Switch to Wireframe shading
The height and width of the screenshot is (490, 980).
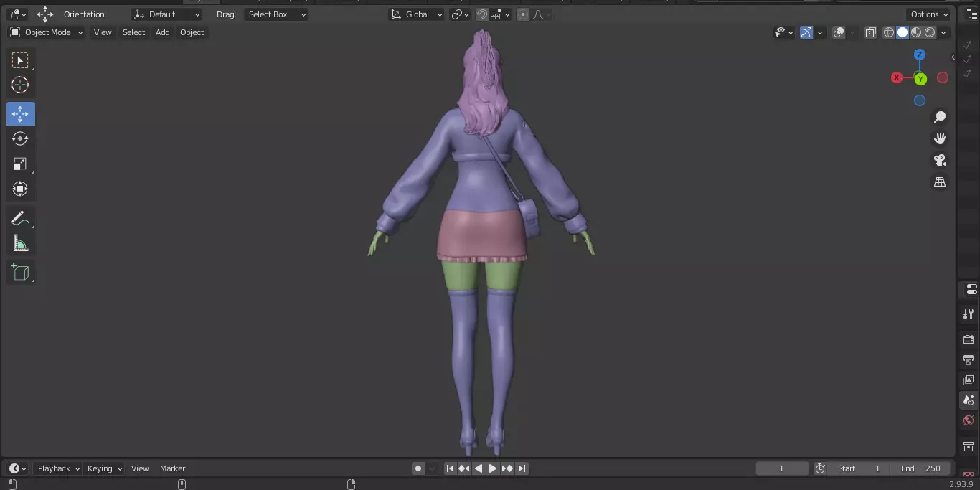click(889, 32)
